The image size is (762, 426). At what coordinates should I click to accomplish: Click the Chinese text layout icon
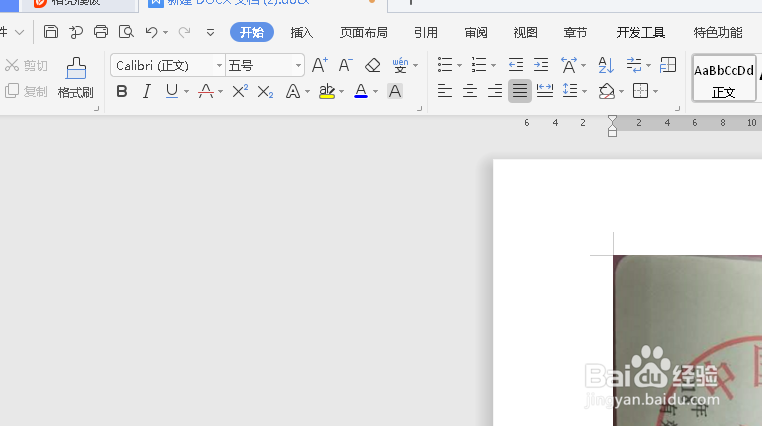point(569,65)
